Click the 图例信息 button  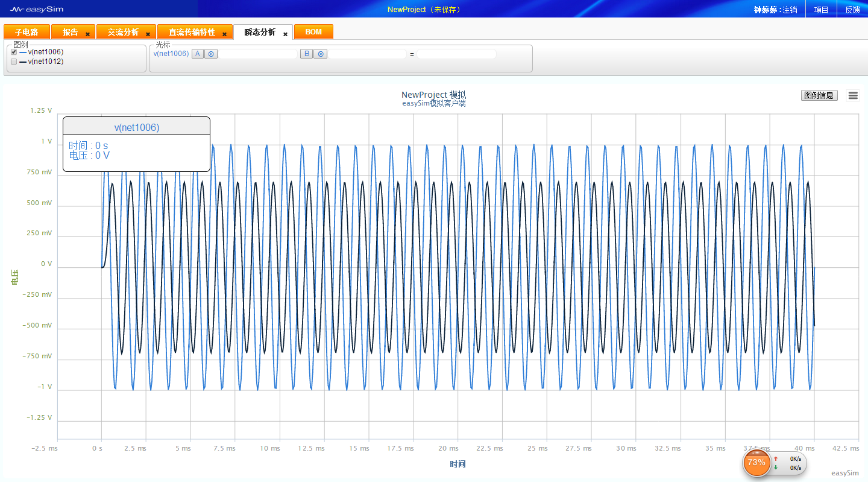819,95
